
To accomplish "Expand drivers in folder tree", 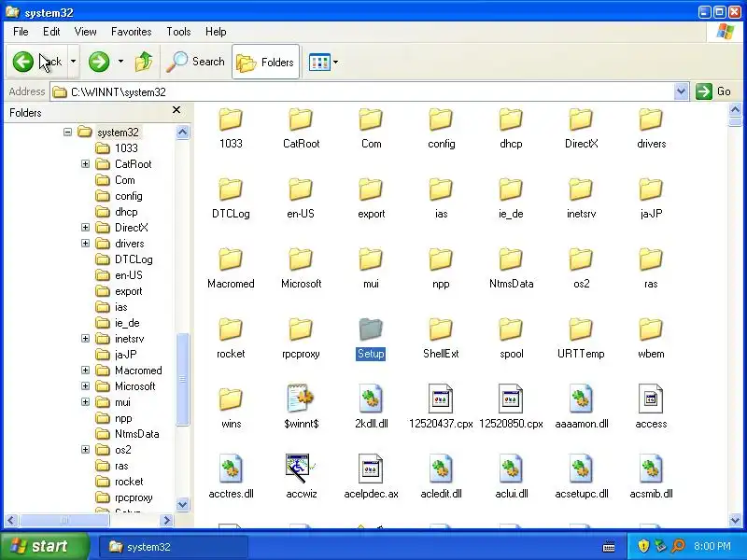I will (x=85, y=244).
